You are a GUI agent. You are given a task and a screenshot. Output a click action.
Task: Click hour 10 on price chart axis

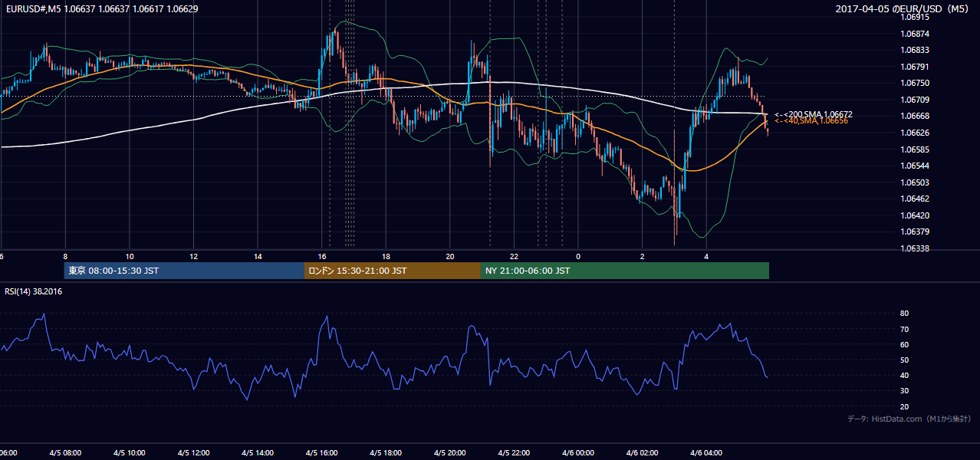click(130, 256)
